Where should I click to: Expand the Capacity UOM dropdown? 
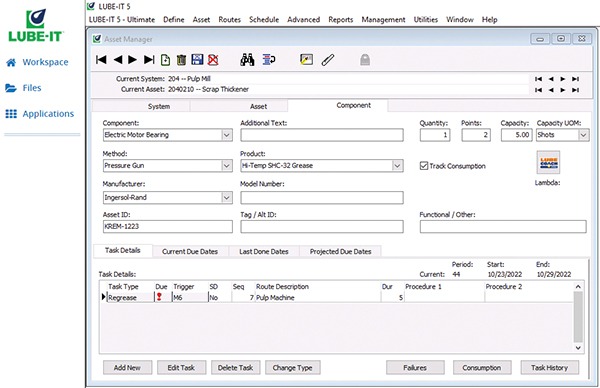(x=583, y=135)
